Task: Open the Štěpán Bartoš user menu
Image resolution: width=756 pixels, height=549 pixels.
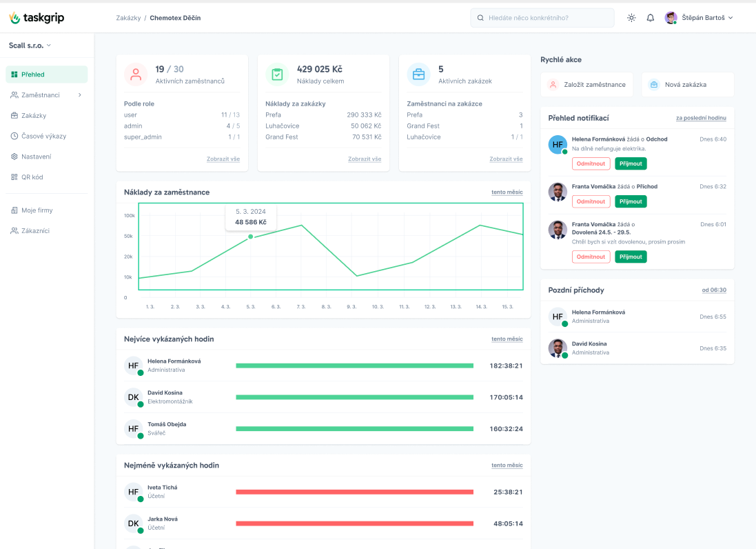Action: [x=699, y=18]
